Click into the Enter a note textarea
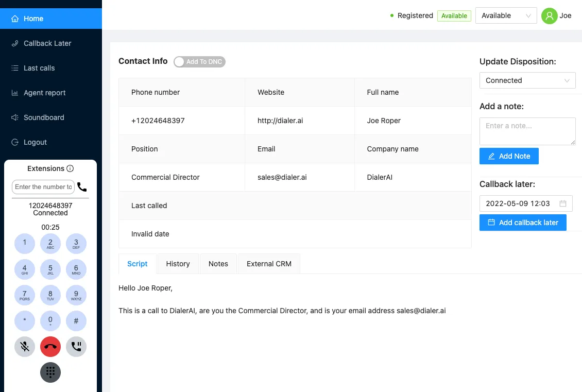 pos(527,131)
